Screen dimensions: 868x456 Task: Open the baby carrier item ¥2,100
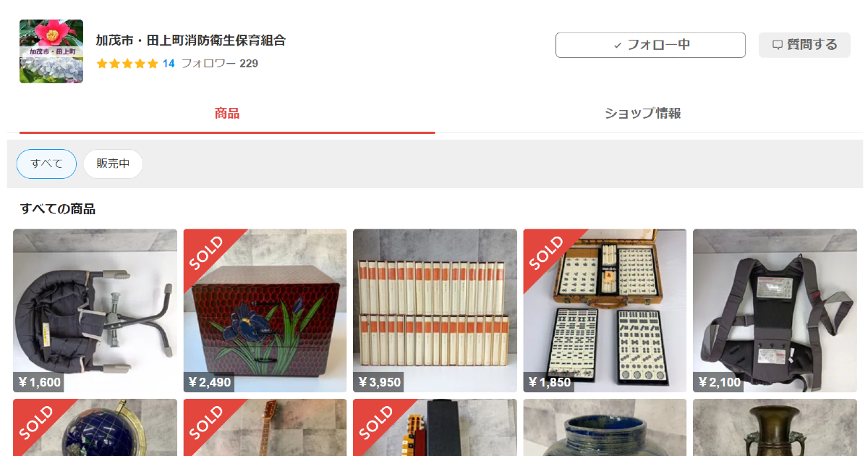[775, 311]
